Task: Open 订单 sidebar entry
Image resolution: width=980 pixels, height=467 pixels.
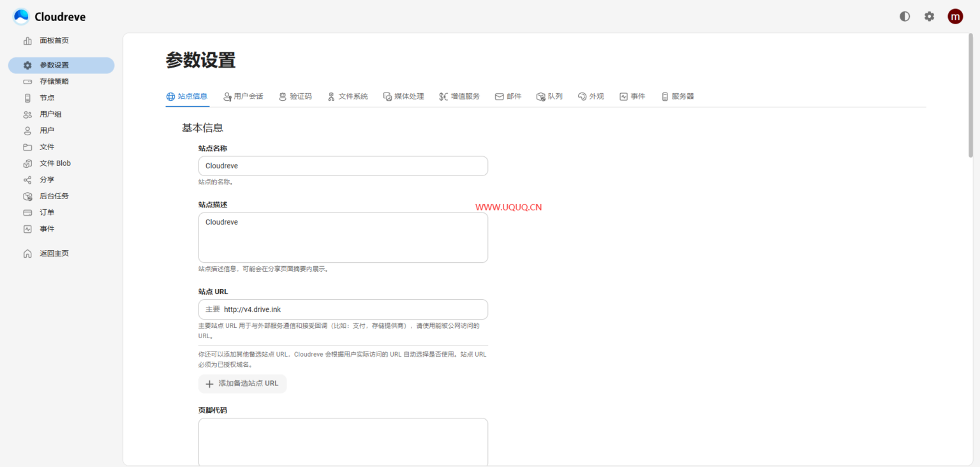Action: (x=61, y=212)
